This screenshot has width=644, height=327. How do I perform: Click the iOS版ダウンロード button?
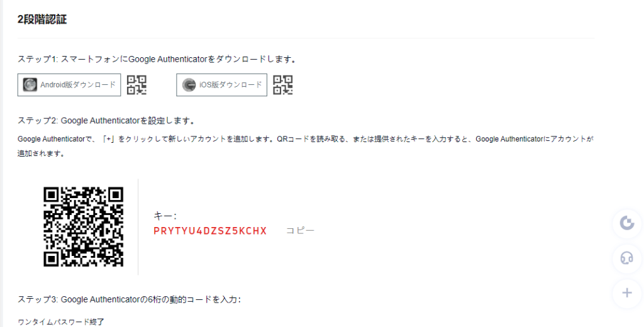pyautogui.click(x=221, y=85)
